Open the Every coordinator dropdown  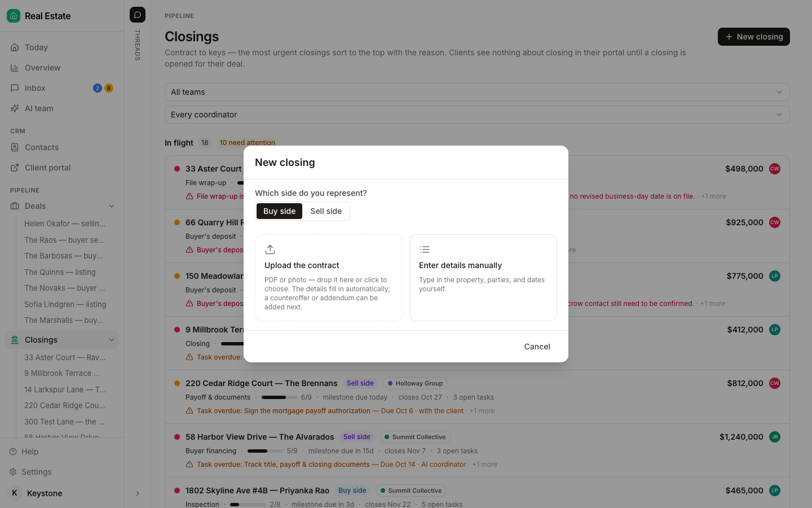(x=477, y=115)
